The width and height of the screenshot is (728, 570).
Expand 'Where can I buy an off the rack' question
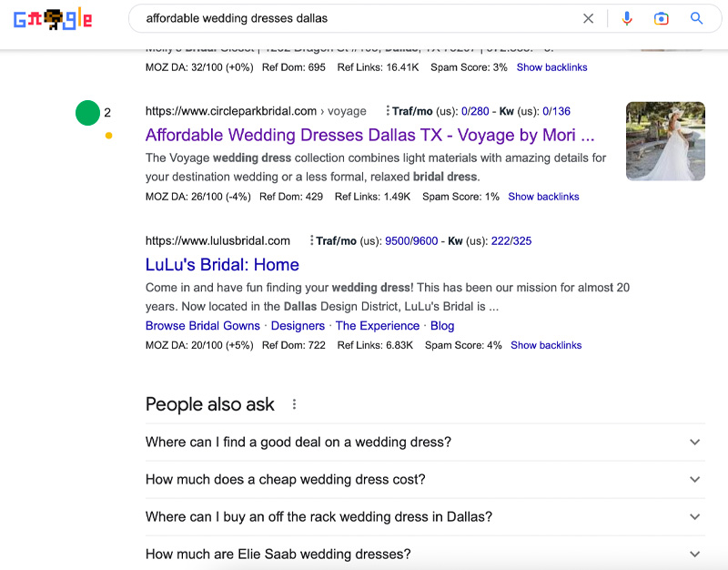pos(425,516)
